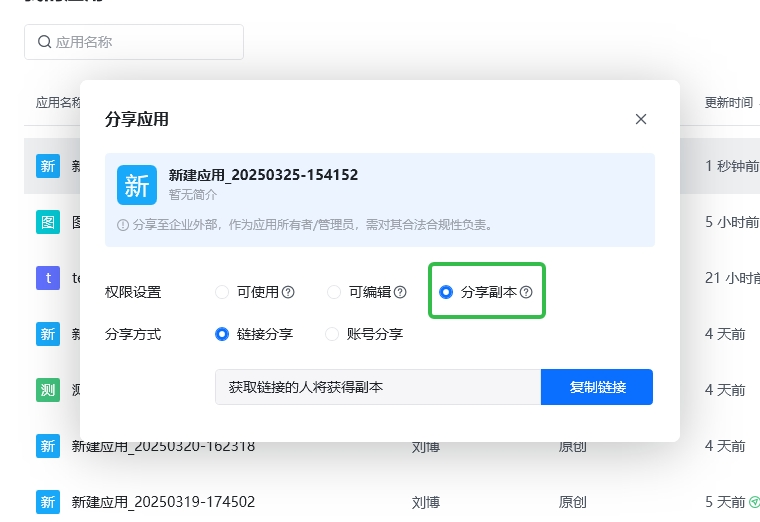This screenshot has height=522, width=760.
Task: Click the green icon beside 5 天前
Action: coord(754,502)
